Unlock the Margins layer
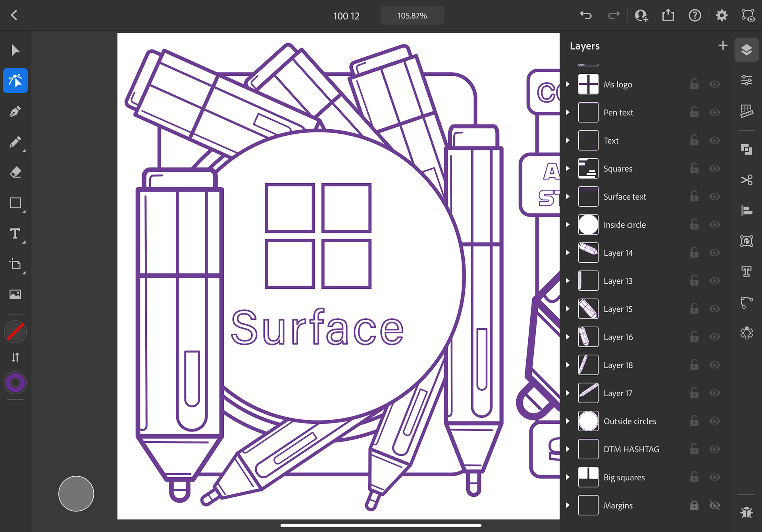The height and width of the screenshot is (532, 762). click(x=694, y=505)
